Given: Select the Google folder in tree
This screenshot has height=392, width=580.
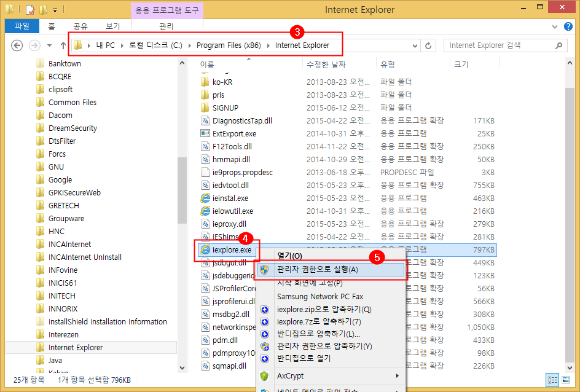Looking at the screenshot, I should tap(60, 180).
